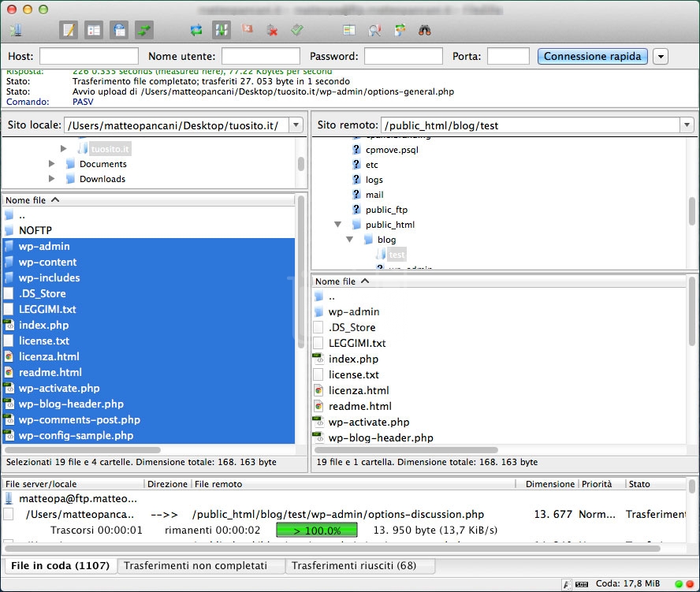
Task: Toggle directory comparison
Action: (x=374, y=31)
